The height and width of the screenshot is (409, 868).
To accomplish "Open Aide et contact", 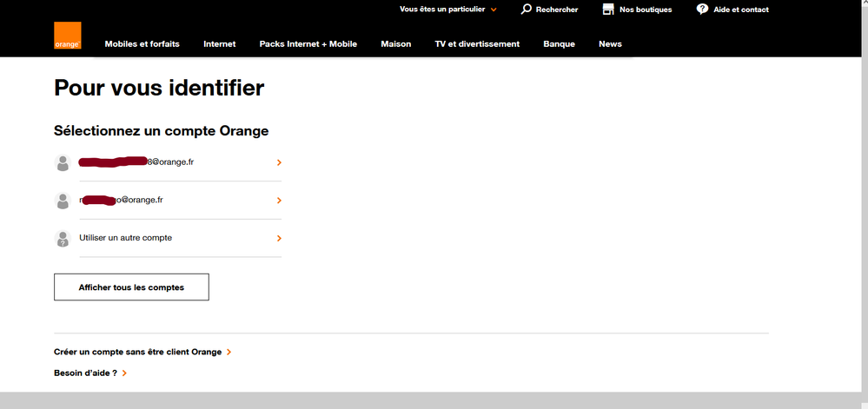I will click(x=740, y=10).
